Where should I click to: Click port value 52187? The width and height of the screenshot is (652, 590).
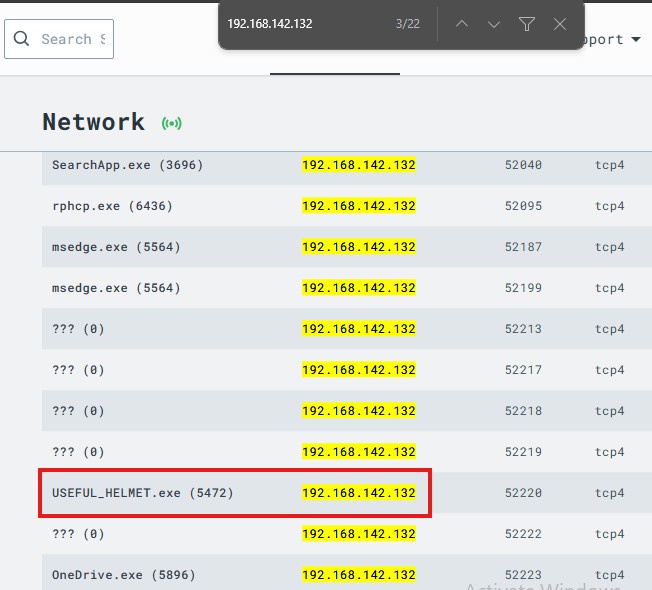click(523, 247)
